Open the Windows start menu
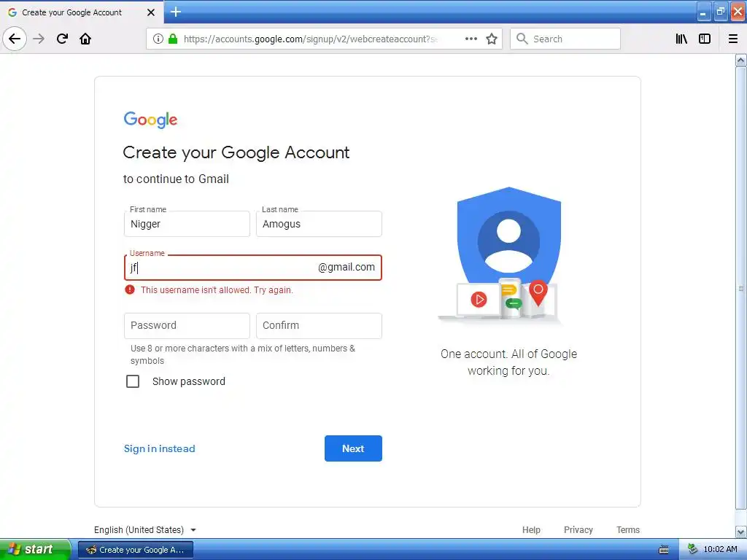The width and height of the screenshot is (747, 560). pos(35,550)
